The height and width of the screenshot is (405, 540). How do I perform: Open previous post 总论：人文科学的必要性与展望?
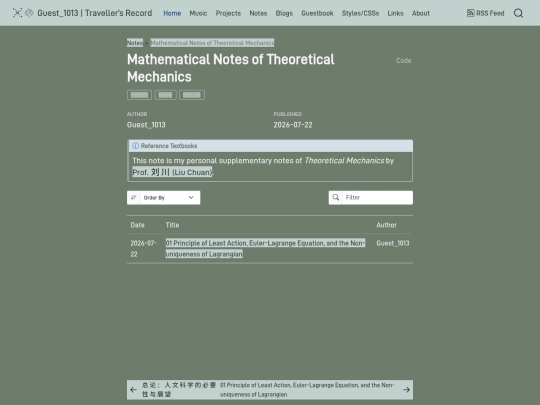[179, 390]
